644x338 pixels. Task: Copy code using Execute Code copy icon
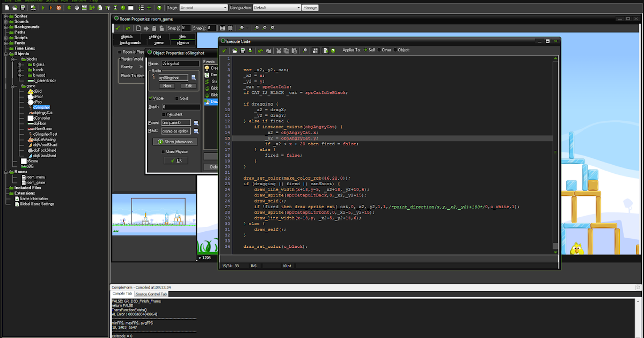coord(286,50)
